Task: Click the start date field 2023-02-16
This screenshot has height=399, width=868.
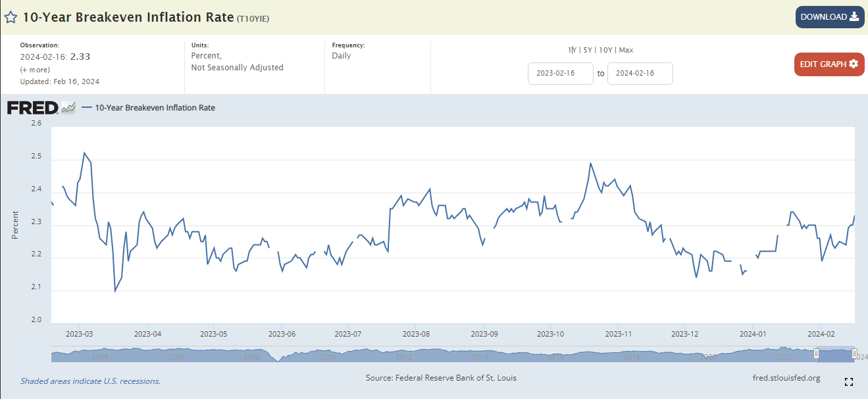Action: click(561, 74)
